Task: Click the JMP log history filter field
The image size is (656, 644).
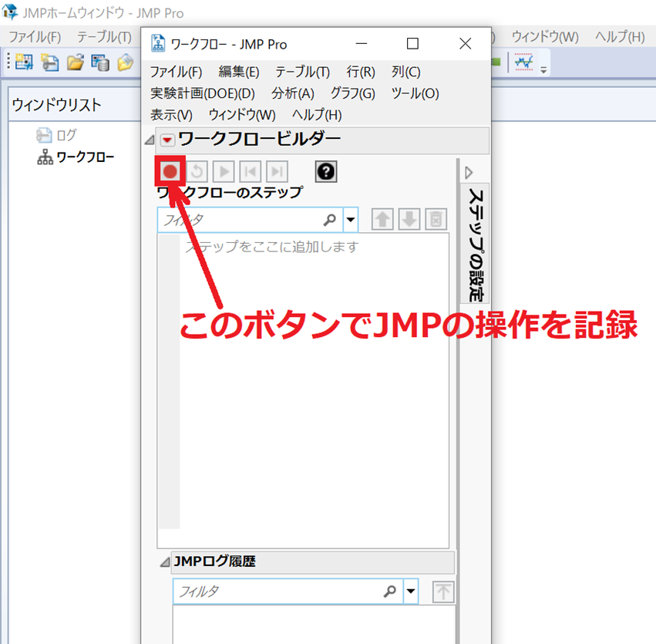Action: [x=288, y=592]
